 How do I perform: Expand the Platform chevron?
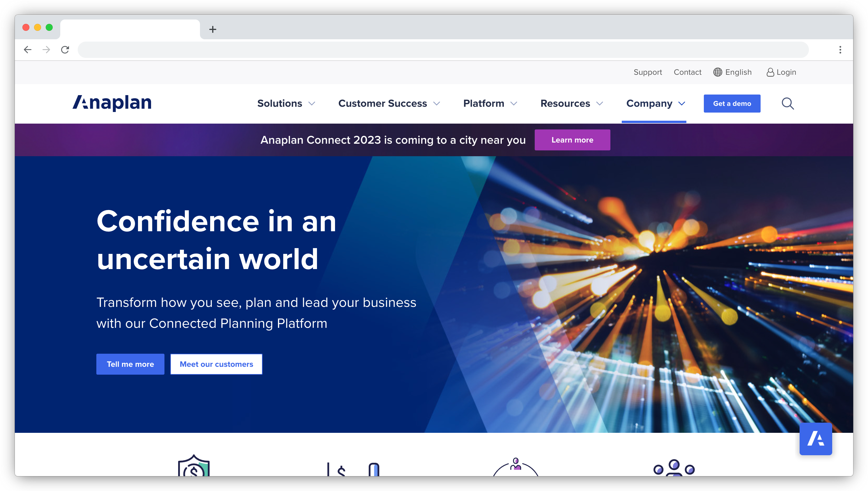click(513, 104)
